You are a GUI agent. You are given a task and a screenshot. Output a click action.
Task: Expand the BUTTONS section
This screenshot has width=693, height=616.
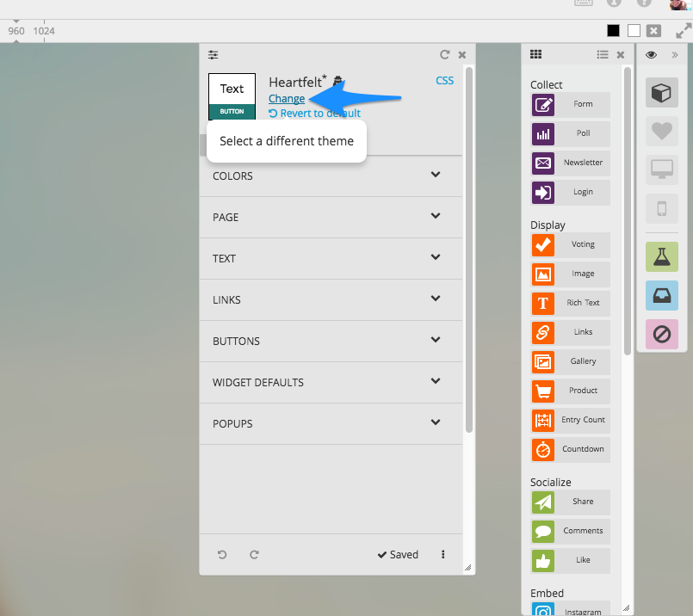point(331,341)
